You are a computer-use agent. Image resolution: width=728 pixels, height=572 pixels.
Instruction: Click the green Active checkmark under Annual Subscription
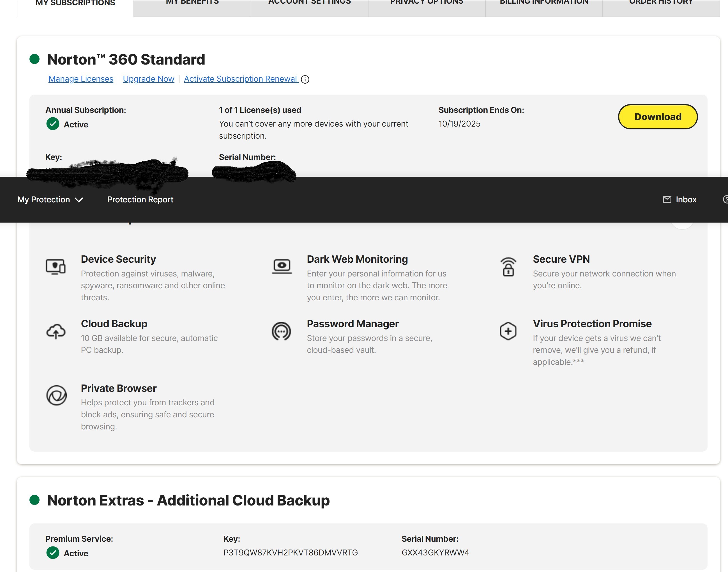53,124
